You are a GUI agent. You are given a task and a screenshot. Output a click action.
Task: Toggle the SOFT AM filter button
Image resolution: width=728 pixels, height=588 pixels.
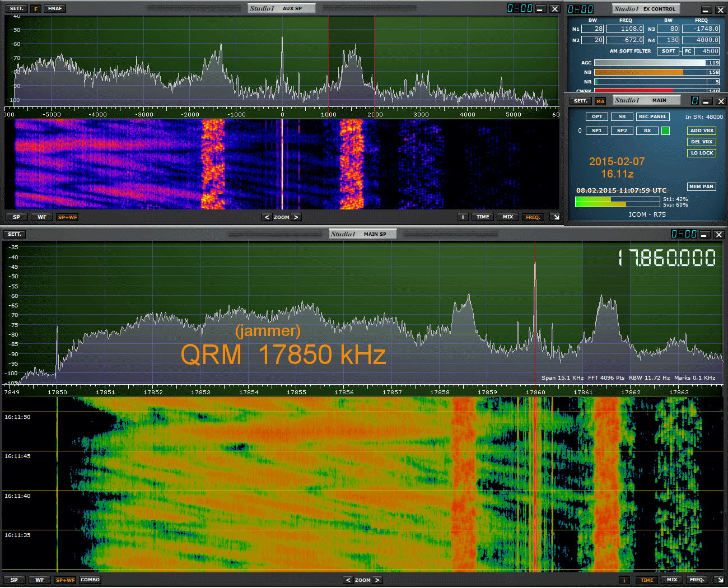668,51
